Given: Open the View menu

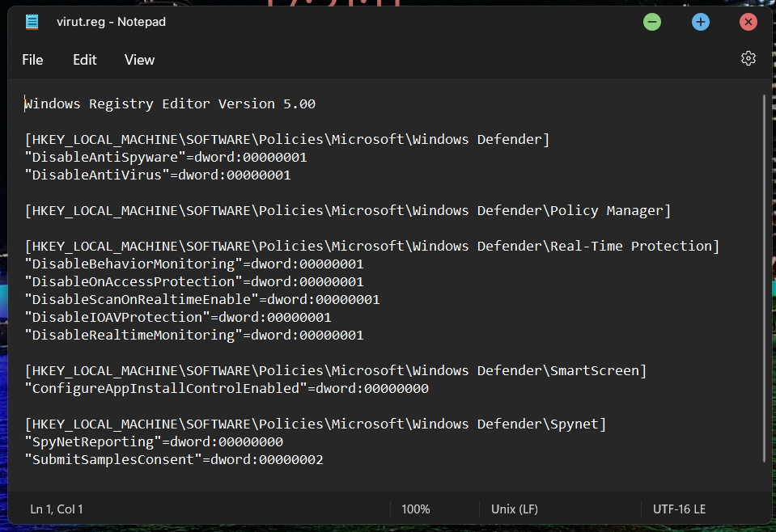Looking at the screenshot, I should [x=139, y=60].
